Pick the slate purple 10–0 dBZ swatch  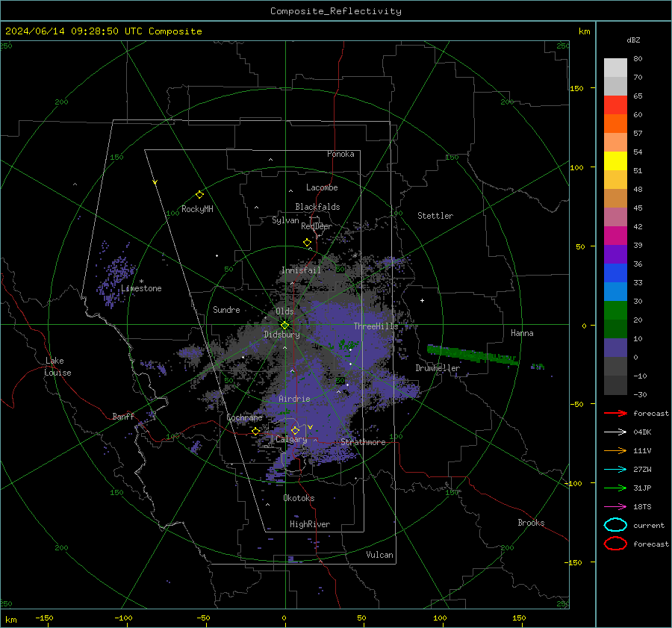615,348
